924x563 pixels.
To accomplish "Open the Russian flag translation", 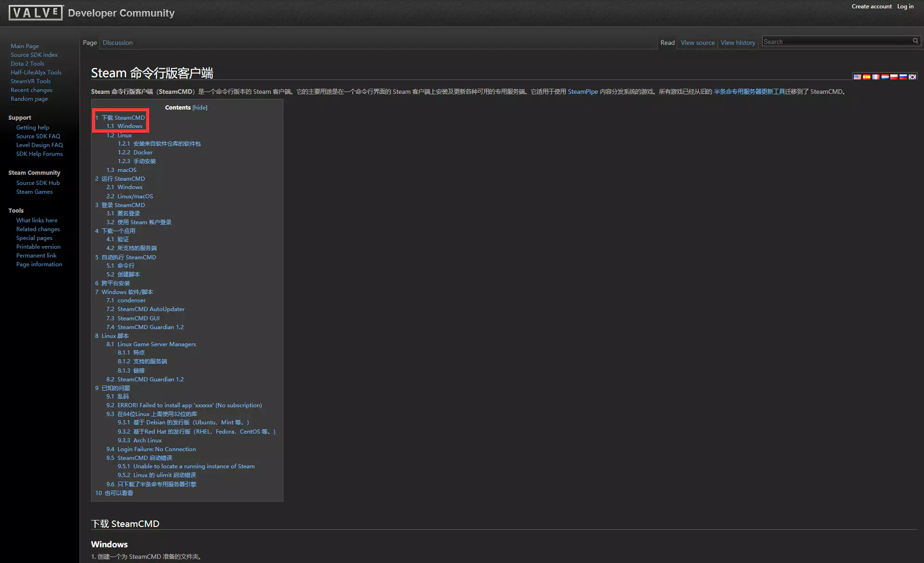I will point(903,77).
